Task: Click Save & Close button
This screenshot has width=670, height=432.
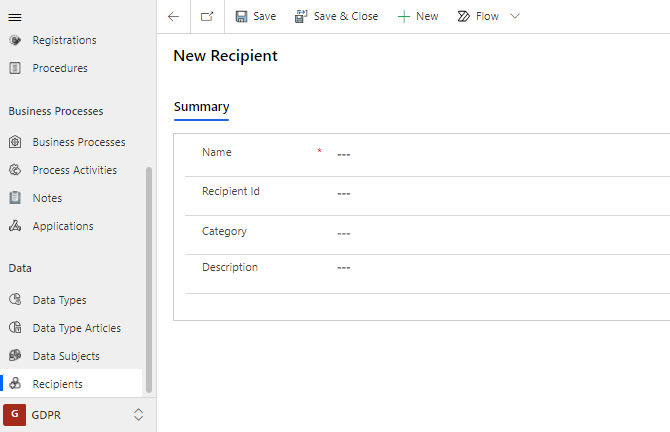Action: 336,17
